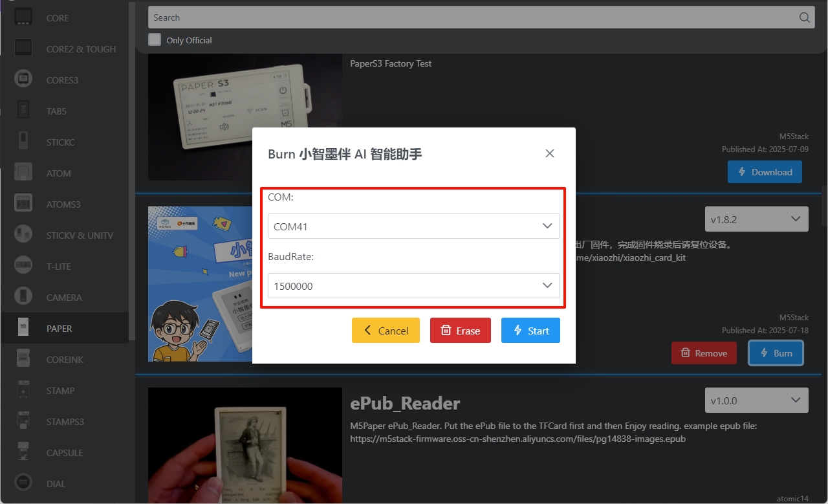This screenshot has height=504, width=828.
Task: Click the red Erase button
Action: [461, 330]
